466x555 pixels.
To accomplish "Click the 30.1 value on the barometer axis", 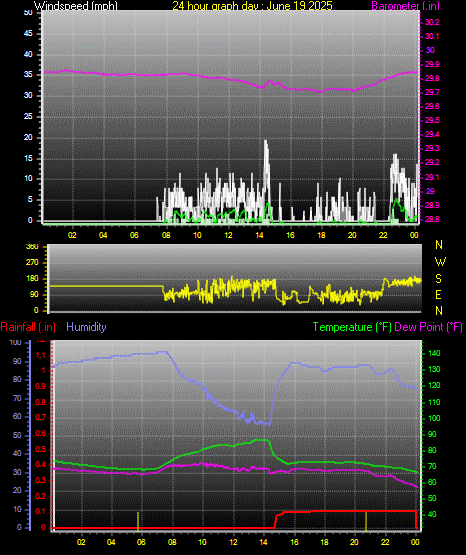I will pos(432,36).
